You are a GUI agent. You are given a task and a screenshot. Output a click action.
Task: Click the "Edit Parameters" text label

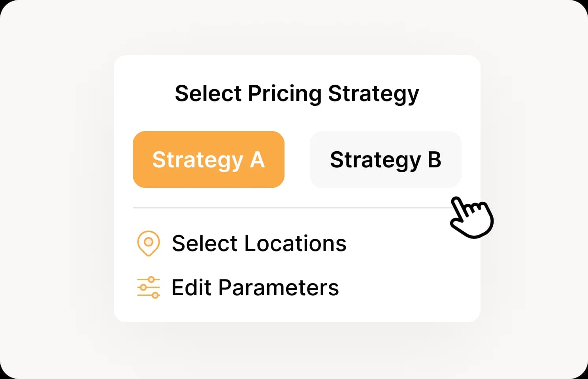[x=255, y=287]
